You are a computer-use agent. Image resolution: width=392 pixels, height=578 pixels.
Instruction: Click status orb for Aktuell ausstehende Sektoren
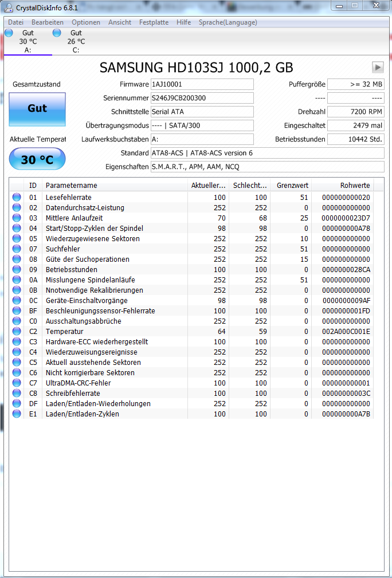pos(16,363)
